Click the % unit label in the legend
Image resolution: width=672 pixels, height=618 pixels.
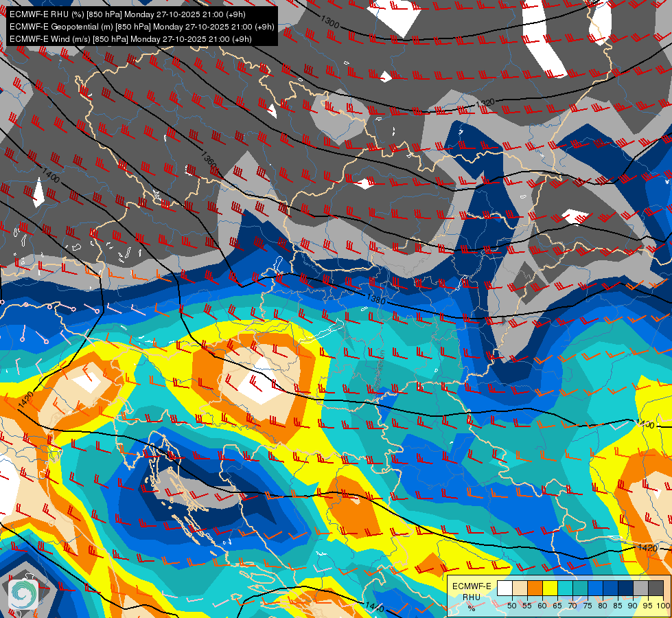click(472, 608)
